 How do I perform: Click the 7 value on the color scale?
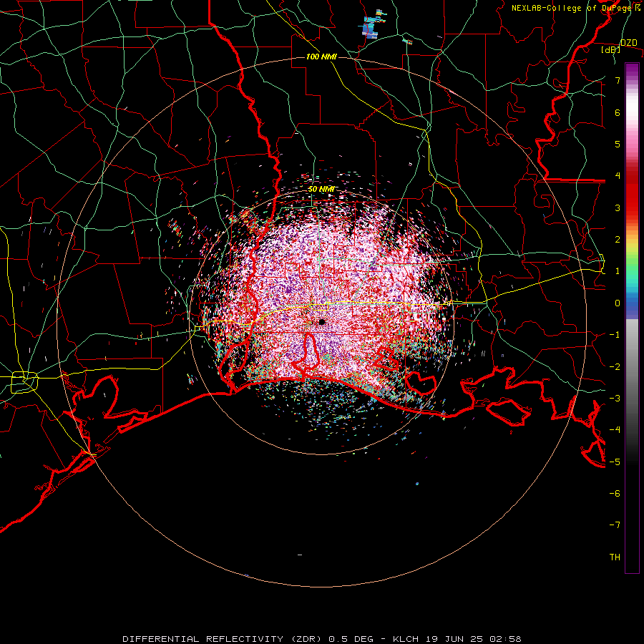618,80
